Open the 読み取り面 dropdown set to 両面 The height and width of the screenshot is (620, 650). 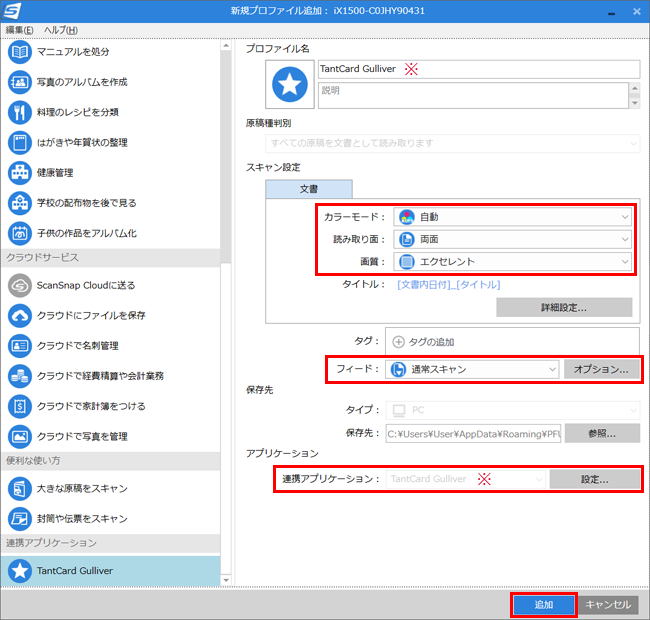[x=512, y=239]
